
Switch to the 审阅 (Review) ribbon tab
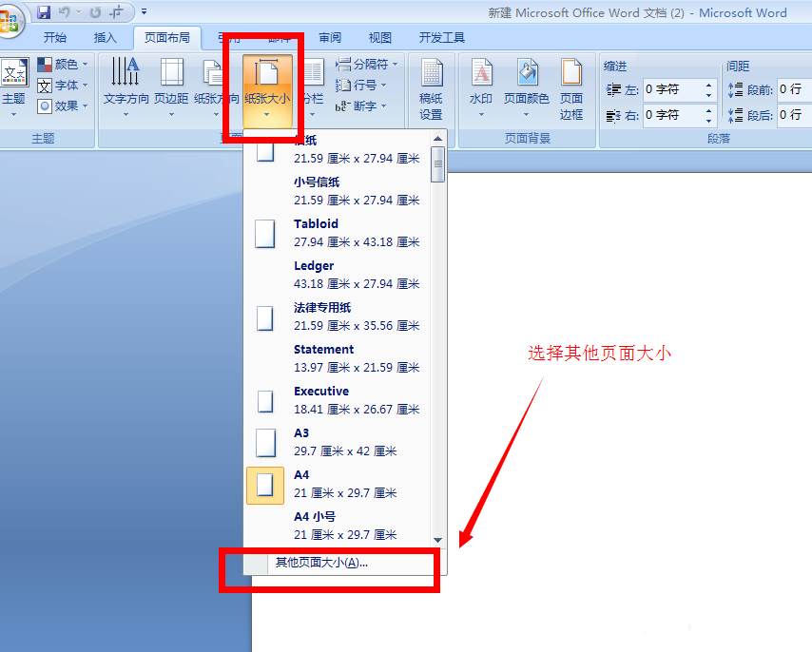point(329,37)
